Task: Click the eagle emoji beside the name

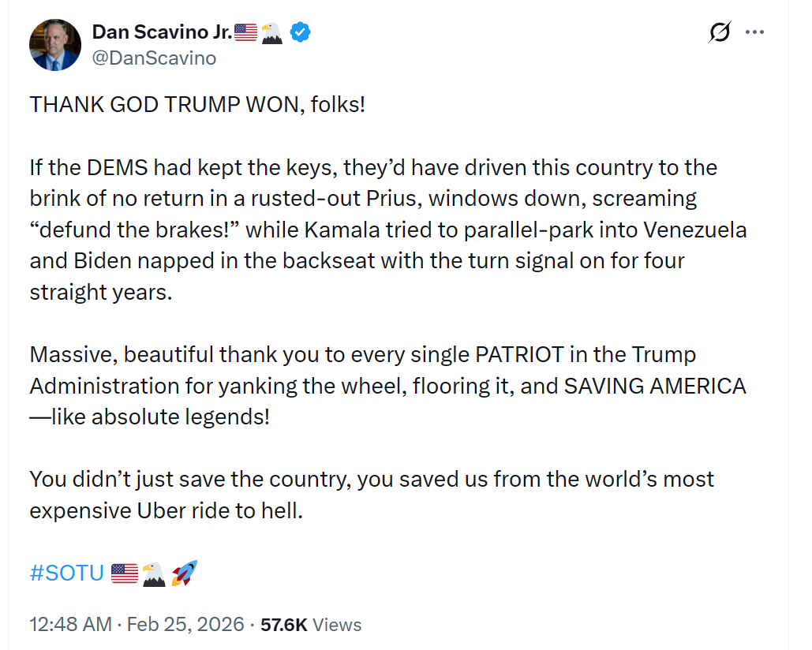Action: [272, 32]
